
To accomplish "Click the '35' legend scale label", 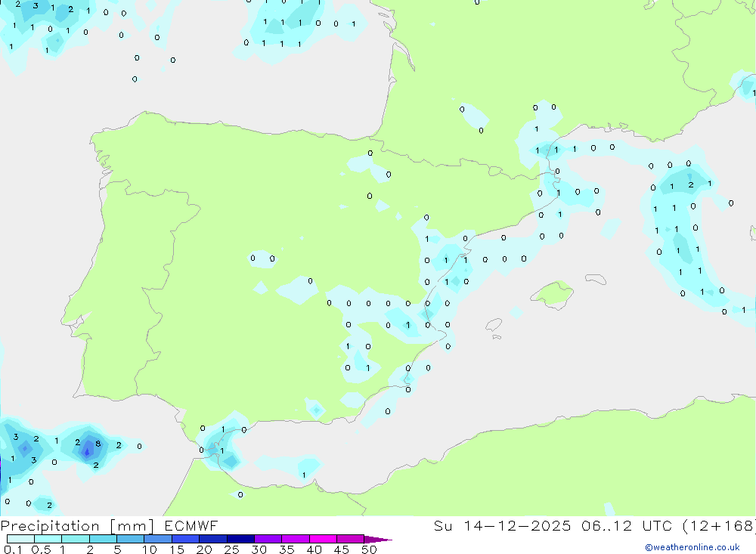I will pyautogui.click(x=287, y=549).
